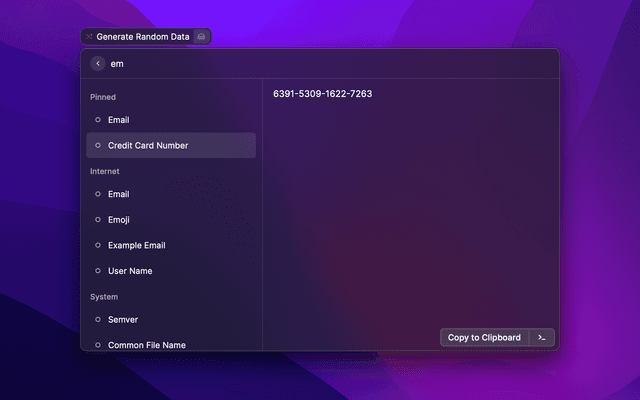This screenshot has height=400, width=640.
Task: Click the circle icon beside User Name
Action: [97, 271]
